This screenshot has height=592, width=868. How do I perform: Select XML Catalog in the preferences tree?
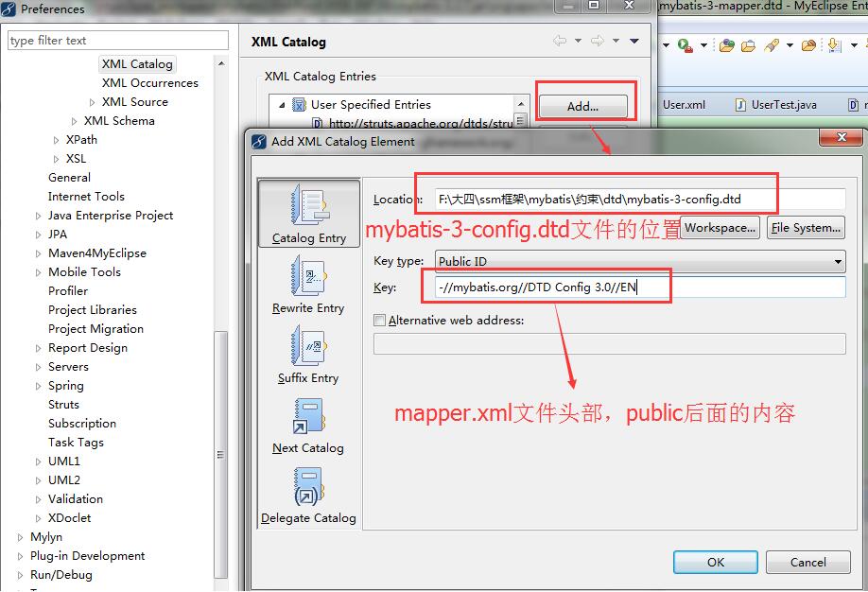click(137, 64)
